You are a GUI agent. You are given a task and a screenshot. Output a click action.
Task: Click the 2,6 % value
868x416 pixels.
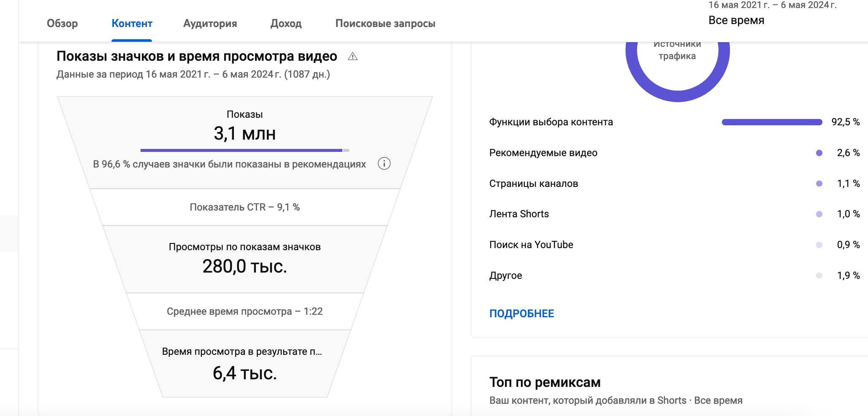click(x=848, y=153)
